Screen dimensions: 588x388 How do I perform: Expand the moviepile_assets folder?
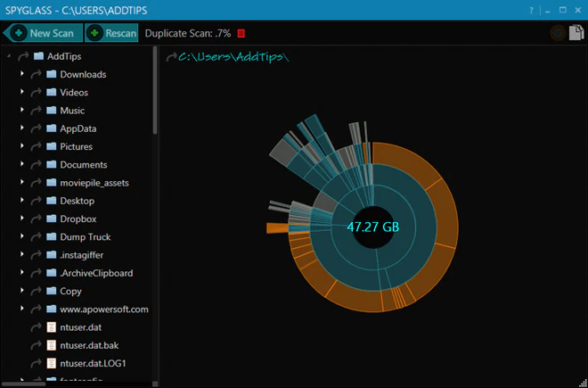pyautogui.click(x=22, y=182)
